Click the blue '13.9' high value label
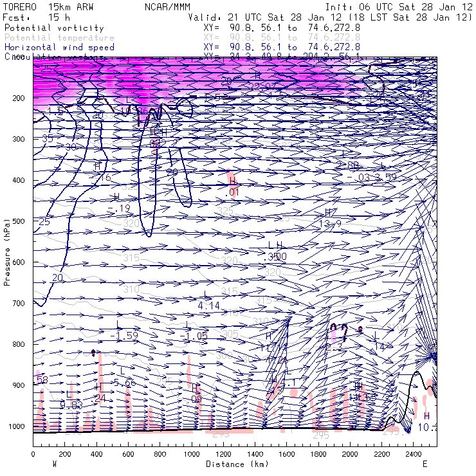Screen dimensions: 476x476 (x=330, y=224)
